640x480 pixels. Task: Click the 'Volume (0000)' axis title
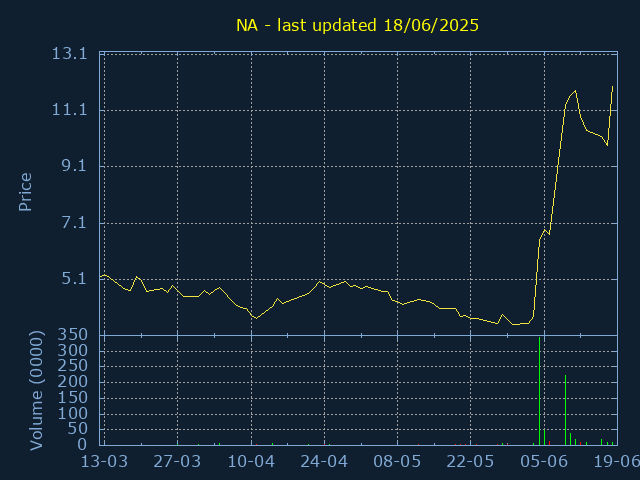[x=36, y=390]
